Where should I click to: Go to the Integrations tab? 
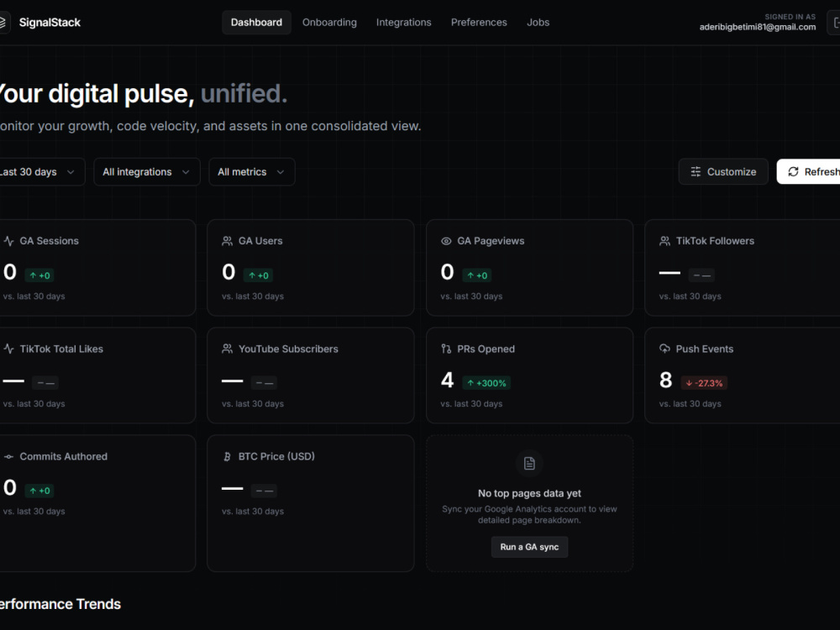pyautogui.click(x=403, y=23)
